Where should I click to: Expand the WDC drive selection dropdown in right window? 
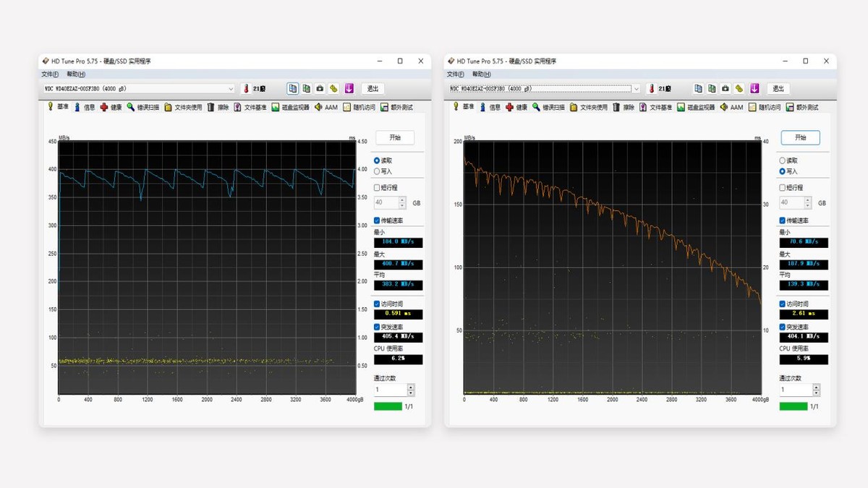636,89
